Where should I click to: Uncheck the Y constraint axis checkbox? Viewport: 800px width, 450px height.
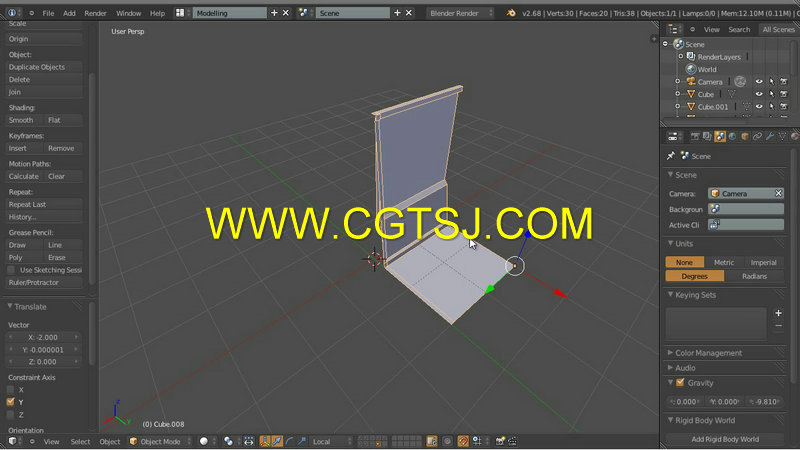(x=11, y=402)
